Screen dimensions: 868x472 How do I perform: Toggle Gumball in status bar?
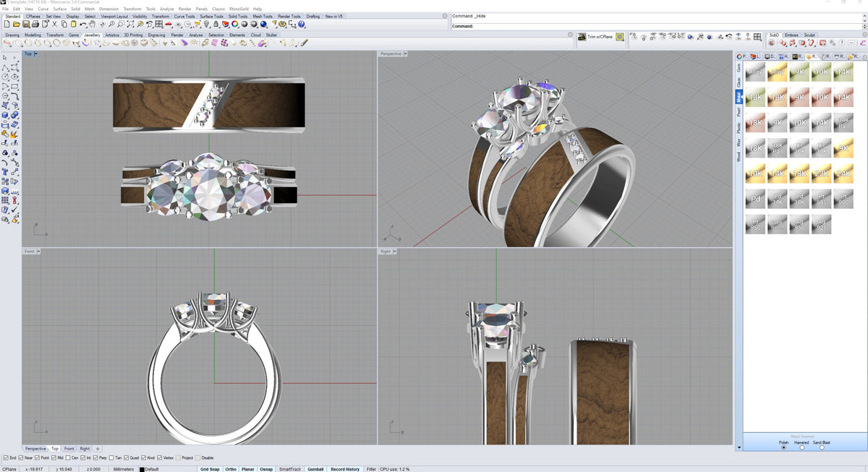point(315,469)
